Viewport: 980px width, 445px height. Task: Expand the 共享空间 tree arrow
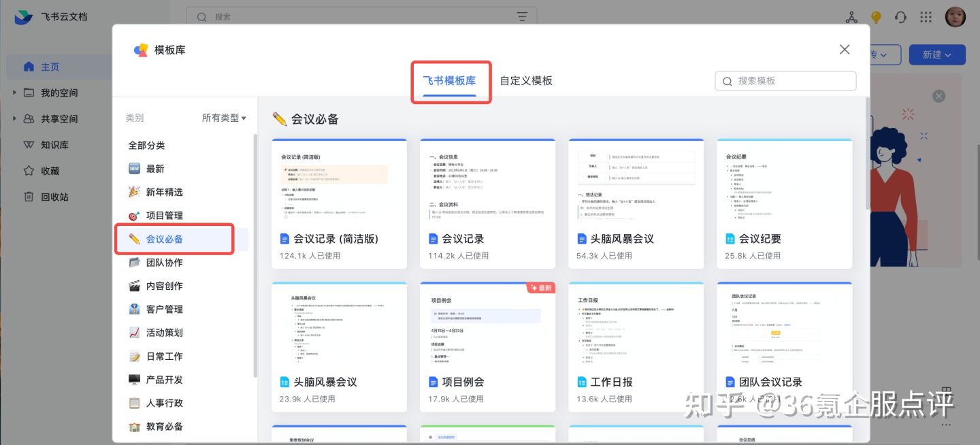[x=14, y=118]
